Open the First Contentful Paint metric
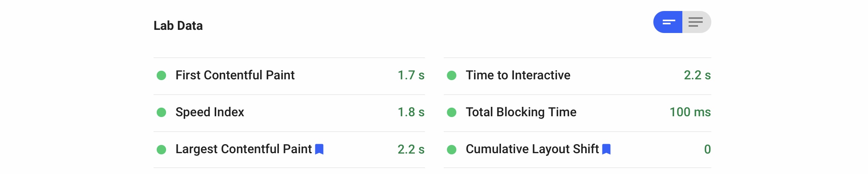Viewport: 868px width, 174px height. pyautogui.click(x=289, y=76)
